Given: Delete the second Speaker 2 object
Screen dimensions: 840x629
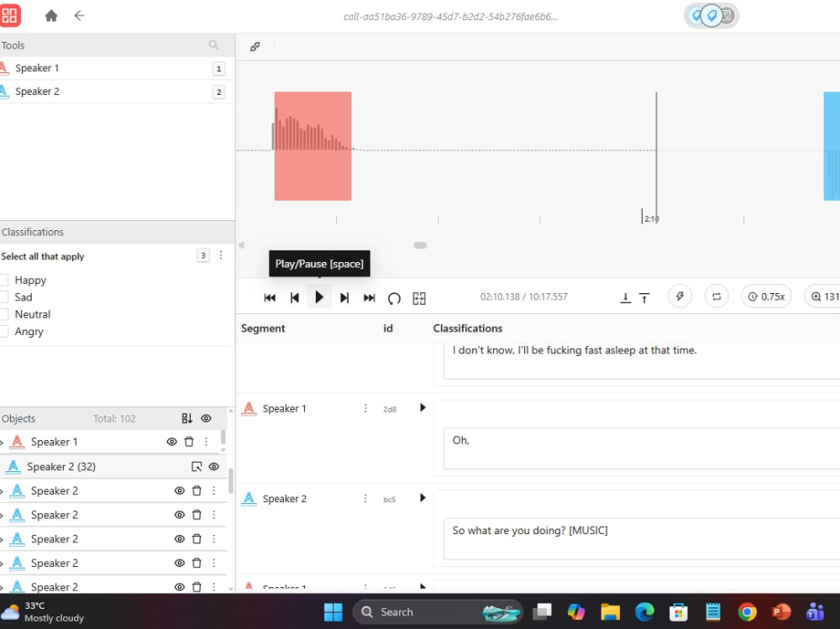Looking at the screenshot, I should (x=197, y=515).
